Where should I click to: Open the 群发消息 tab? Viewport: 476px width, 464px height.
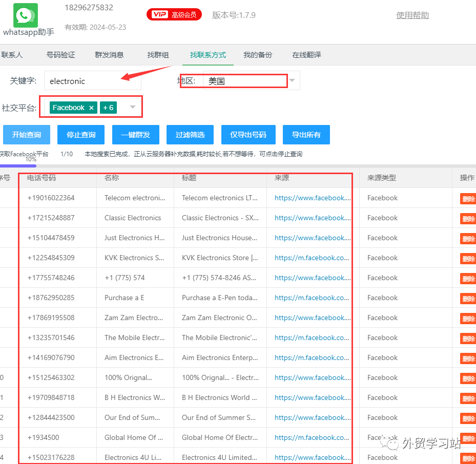click(x=109, y=55)
